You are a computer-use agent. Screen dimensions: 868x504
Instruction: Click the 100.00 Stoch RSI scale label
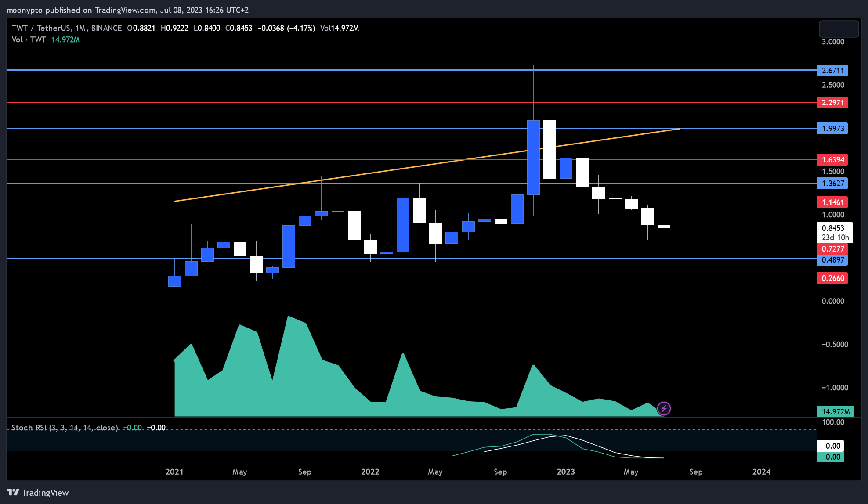pyautogui.click(x=833, y=422)
